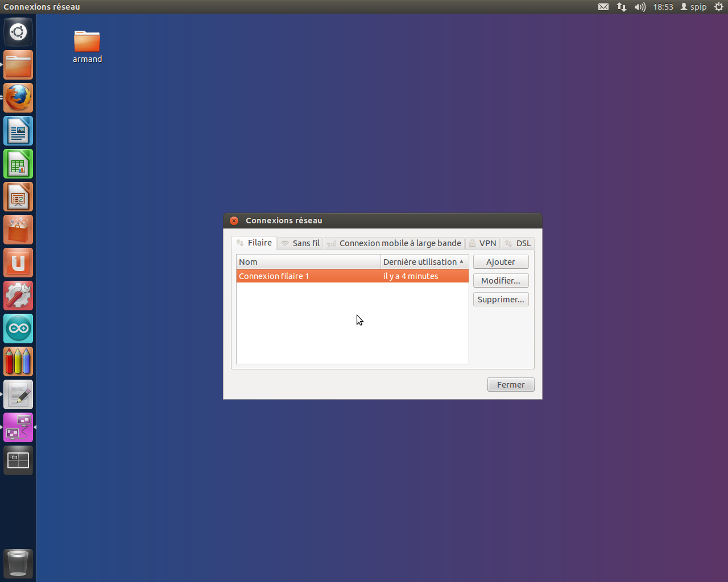Select Connexion mobile à large bande tab
Image resolution: width=728 pixels, height=582 pixels.
pyautogui.click(x=394, y=243)
